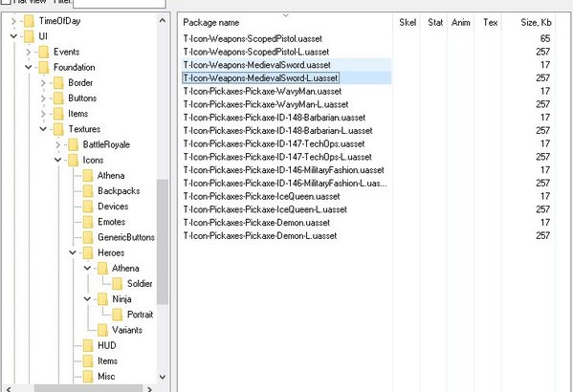Click the Soldier folder icon under Athena
Screen dimensions: 573x392
pos(118,284)
